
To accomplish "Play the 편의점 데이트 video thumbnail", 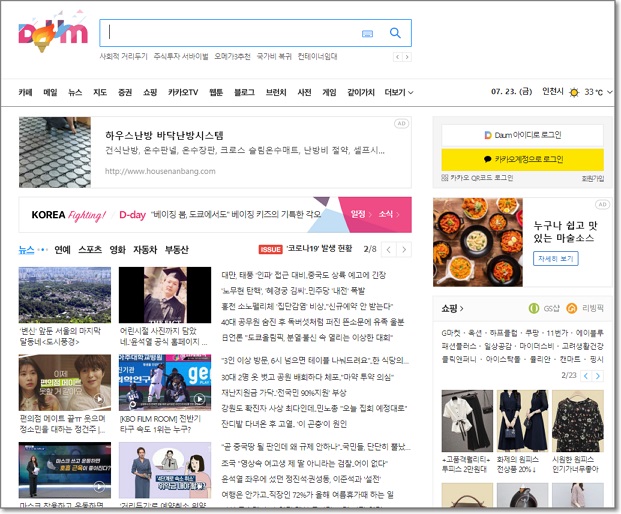I will 65,383.
